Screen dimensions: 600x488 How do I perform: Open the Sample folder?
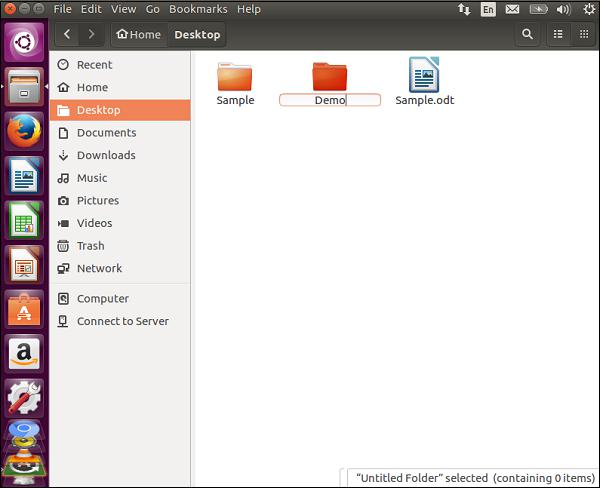coord(235,80)
